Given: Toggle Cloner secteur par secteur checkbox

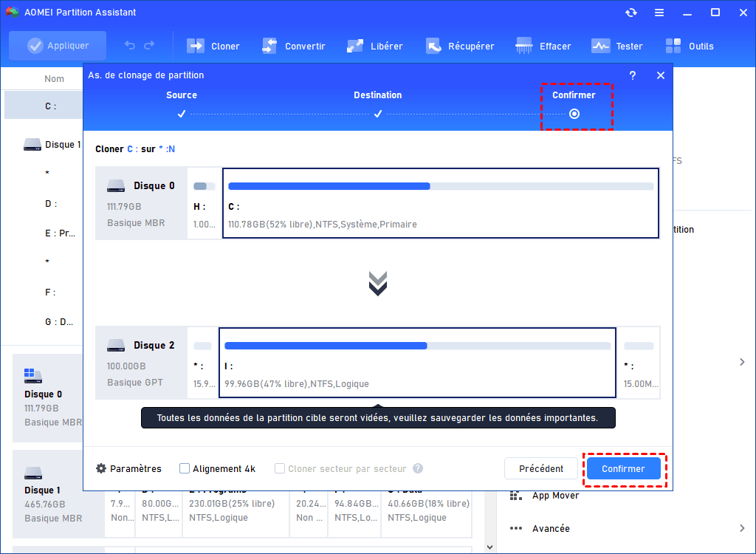Looking at the screenshot, I should point(279,468).
